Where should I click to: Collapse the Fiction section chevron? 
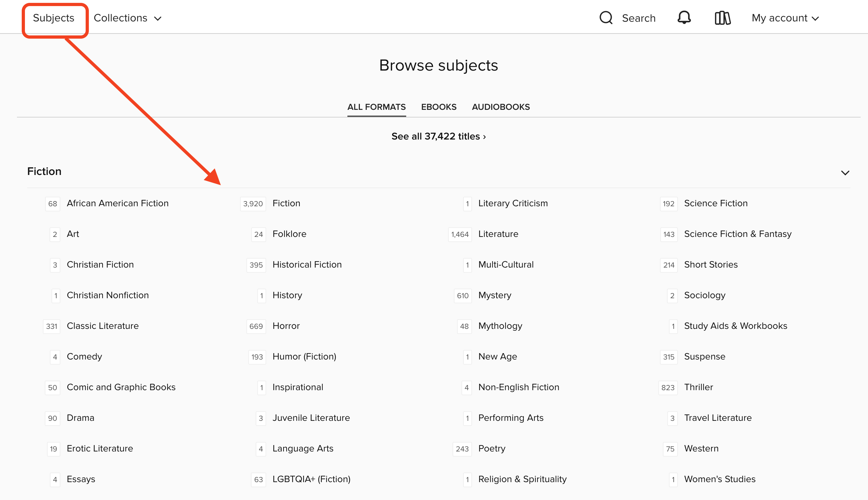coord(845,173)
